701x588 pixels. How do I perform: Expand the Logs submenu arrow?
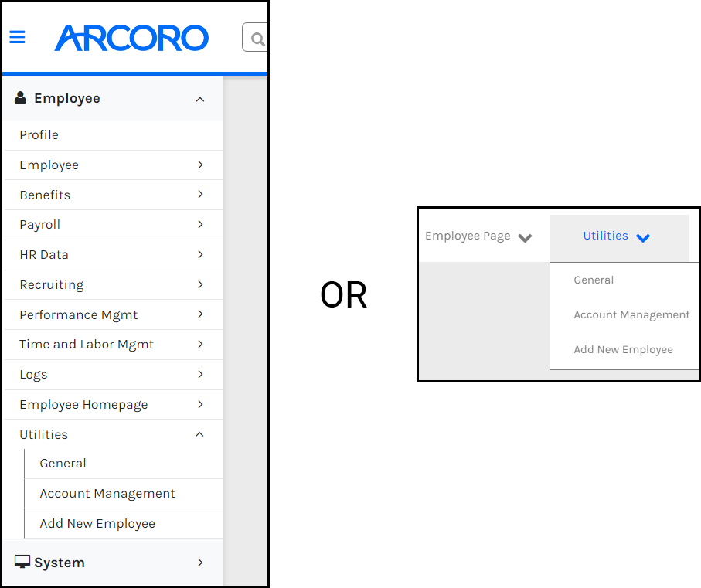coord(200,374)
